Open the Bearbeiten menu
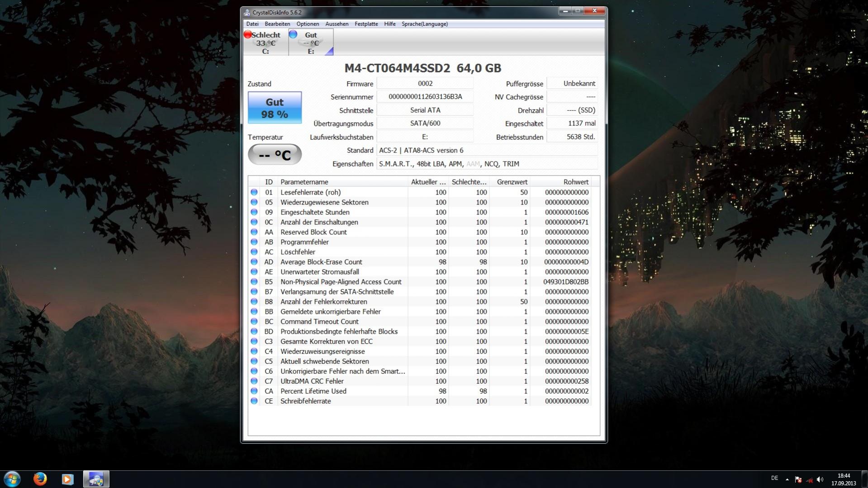 277,24
